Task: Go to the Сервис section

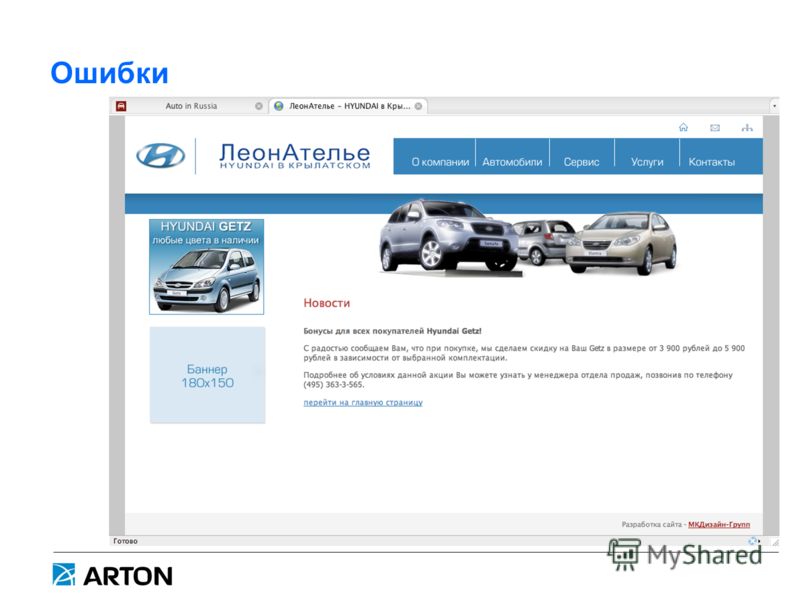Action: 581,162
